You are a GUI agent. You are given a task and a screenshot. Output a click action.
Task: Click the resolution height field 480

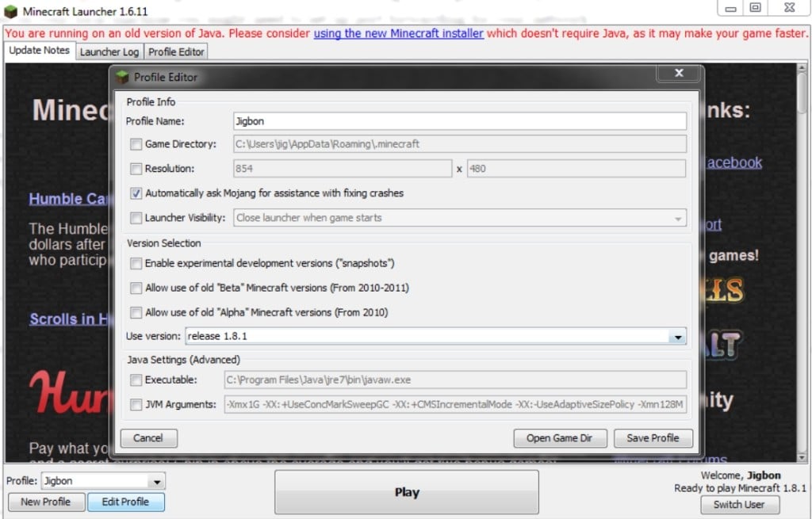coord(576,169)
